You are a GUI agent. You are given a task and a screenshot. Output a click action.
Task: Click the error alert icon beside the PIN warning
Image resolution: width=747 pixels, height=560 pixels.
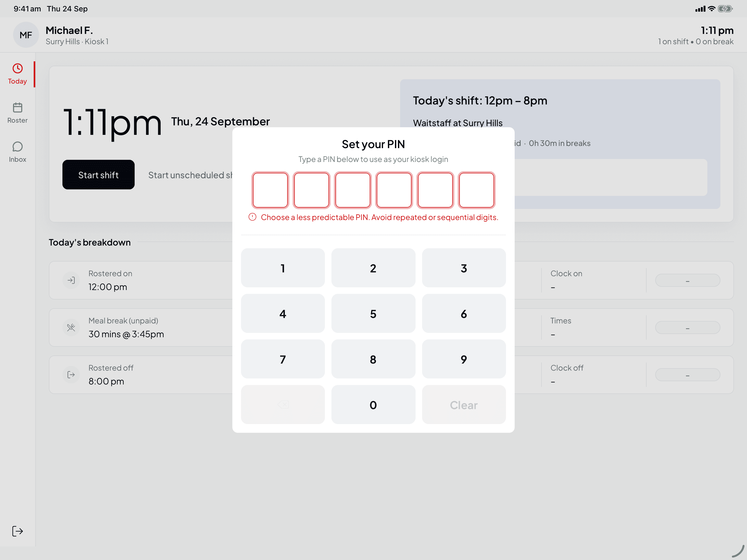click(x=252, y=217)
